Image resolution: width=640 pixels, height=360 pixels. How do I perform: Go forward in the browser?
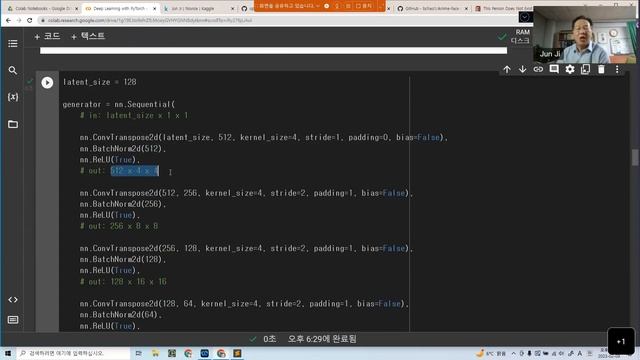point(19,20)
